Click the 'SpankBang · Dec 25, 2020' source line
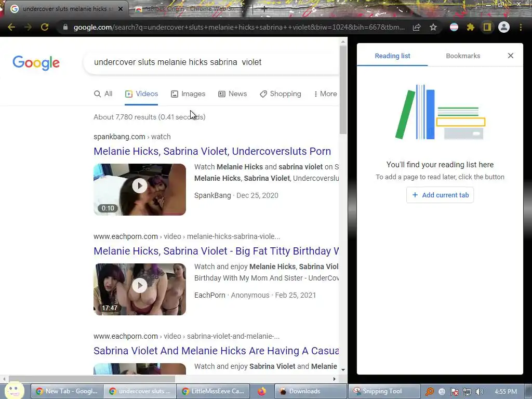The height and width of the screenshot is (399, 532). (236, 195)
